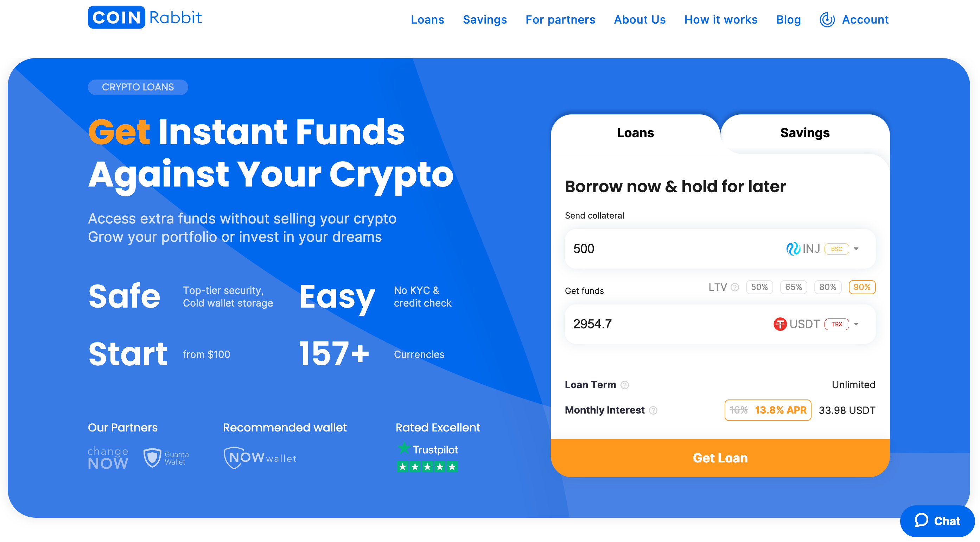Open the How it works menu item
Image resolution: width=980 pixels, height=542 pixels.
coord(721,19)
